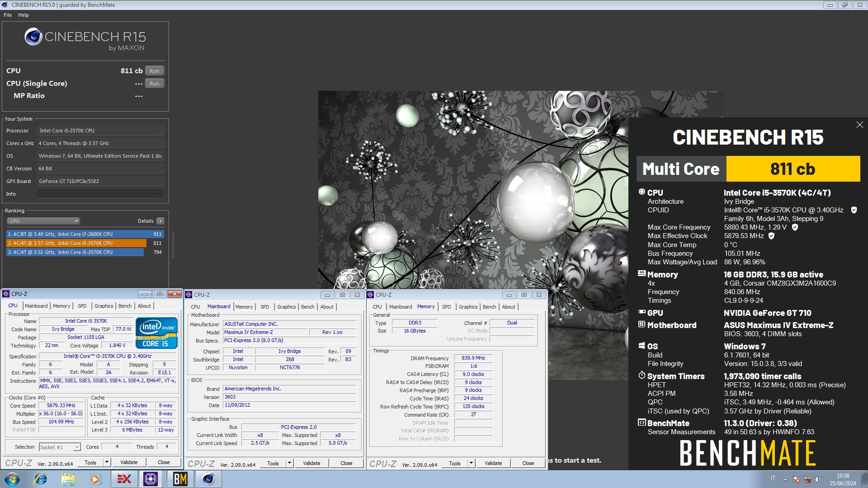Open SPD tab in Memory CPU-Z window
This screenshot has width=868, height=488.
[447, 307]
